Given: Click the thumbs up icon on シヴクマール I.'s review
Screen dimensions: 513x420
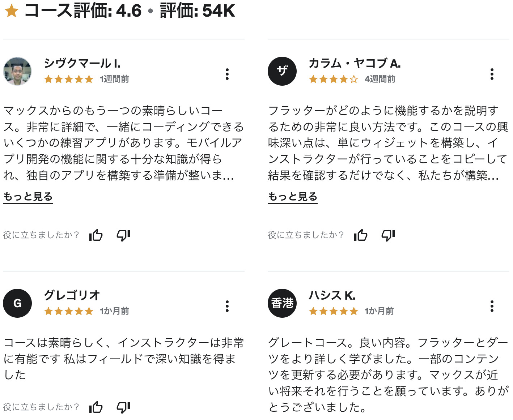Looking at the screenshot, I should (x=95, y=235).
